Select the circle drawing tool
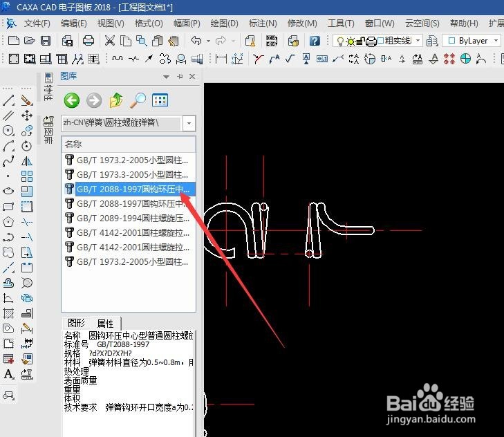The width and height of the screenshot is (504, 437). click(8, 131)
